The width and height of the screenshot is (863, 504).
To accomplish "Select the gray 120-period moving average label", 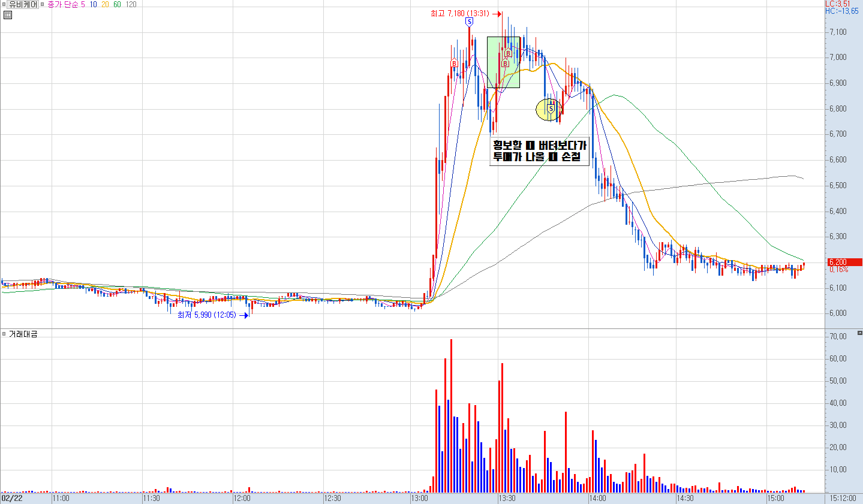I will point(131,4).
